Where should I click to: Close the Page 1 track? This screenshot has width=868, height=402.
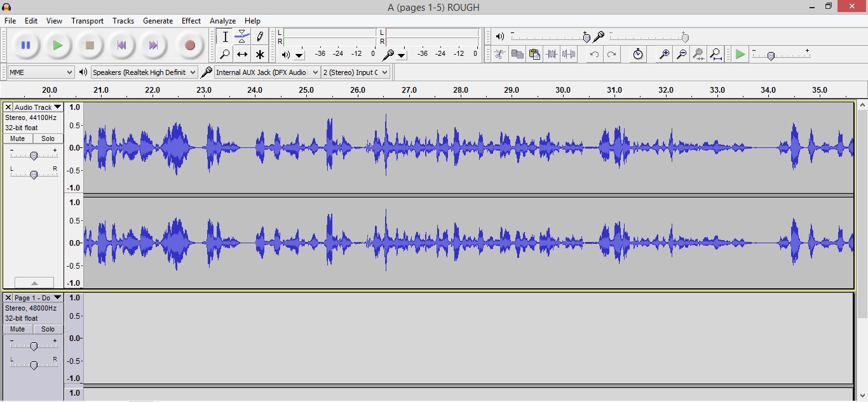[8, 298]
